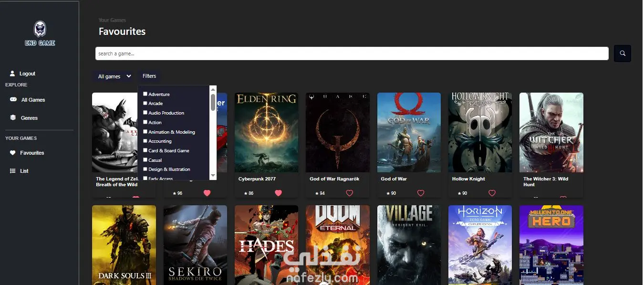Open Cyberpunk 2077 title link
This screenshot has height=285, width=644.
pyautogui.click(x=257, y=179)
